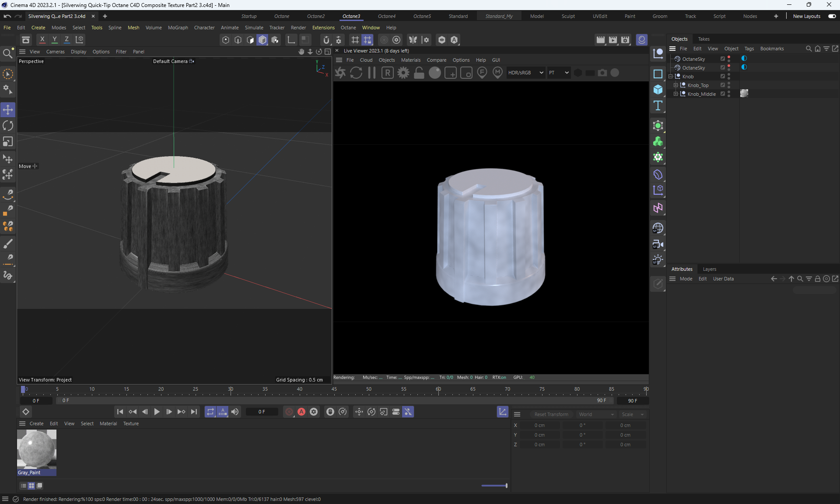This screenshot has height=504, width=840.
Task: Click the Live Viewer render settings gear
Action: 403,73
